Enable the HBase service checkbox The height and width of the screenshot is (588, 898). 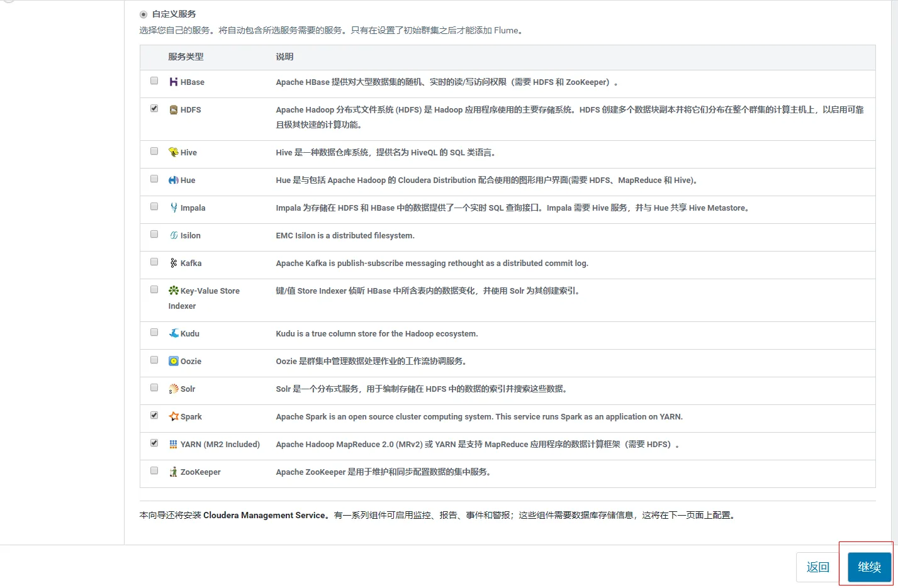(154, 80)
